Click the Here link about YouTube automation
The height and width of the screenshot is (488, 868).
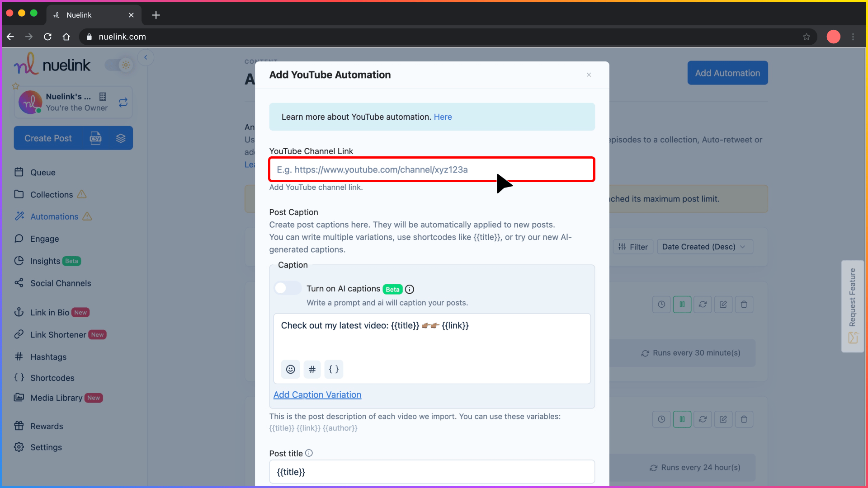point(443,117)
